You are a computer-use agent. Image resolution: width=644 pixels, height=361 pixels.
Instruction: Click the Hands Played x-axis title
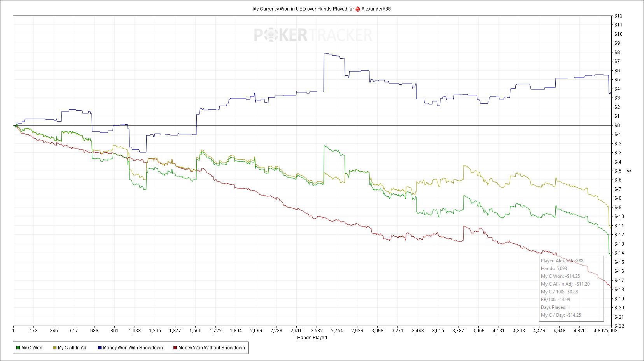(x=312, y=338)
